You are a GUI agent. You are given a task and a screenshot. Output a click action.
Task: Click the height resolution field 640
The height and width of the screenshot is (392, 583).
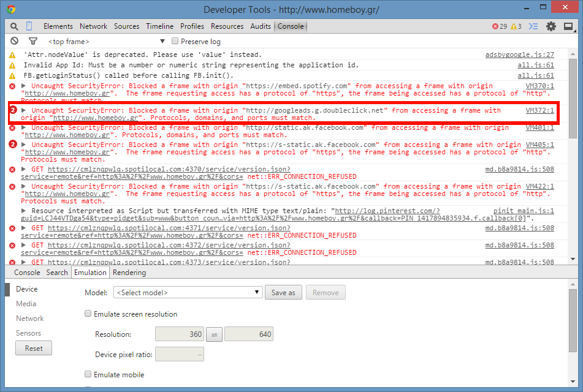point(249,334)
